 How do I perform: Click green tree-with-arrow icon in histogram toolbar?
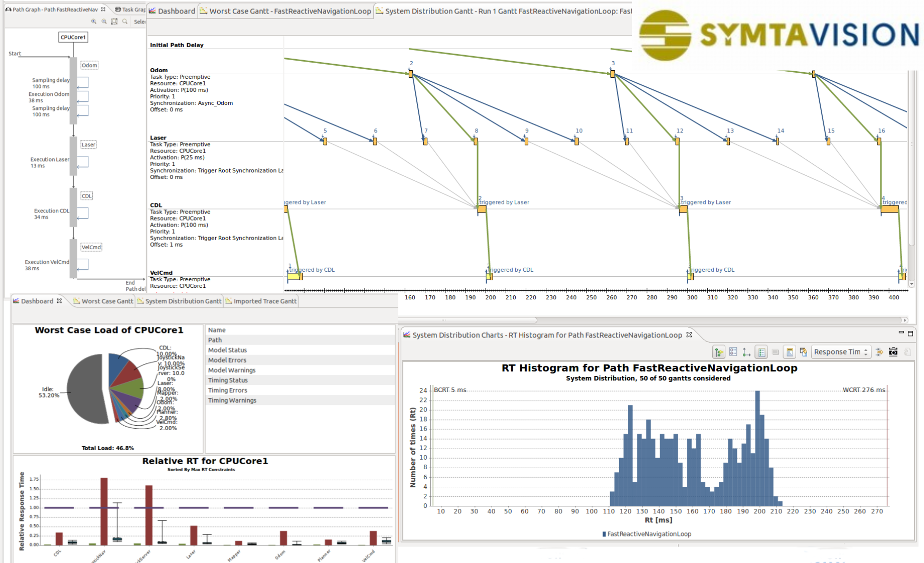click(719, 352)
